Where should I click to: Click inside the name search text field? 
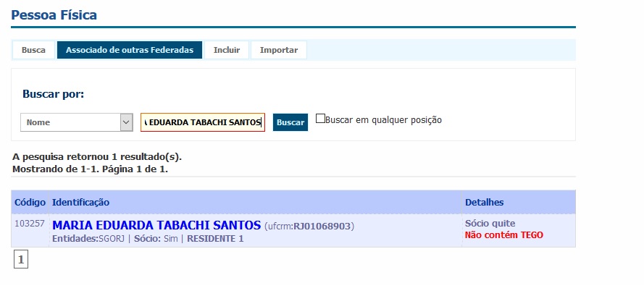pos(203,122)
